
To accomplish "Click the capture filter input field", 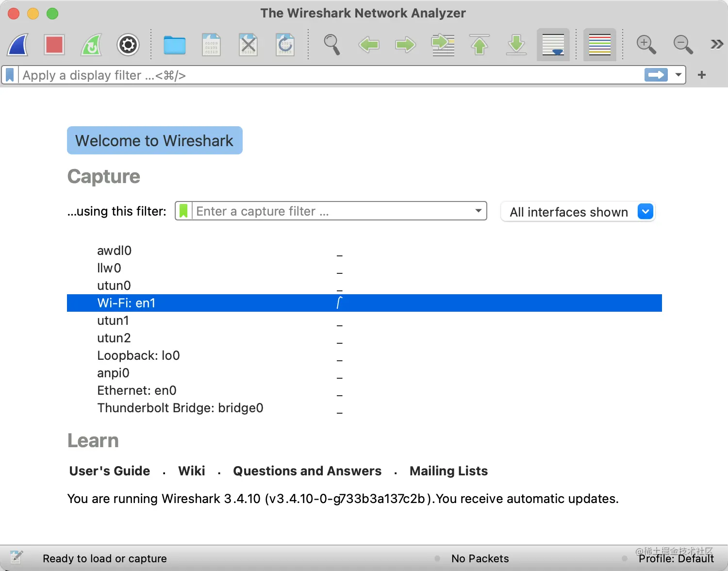I will click(x=333, y=211).
